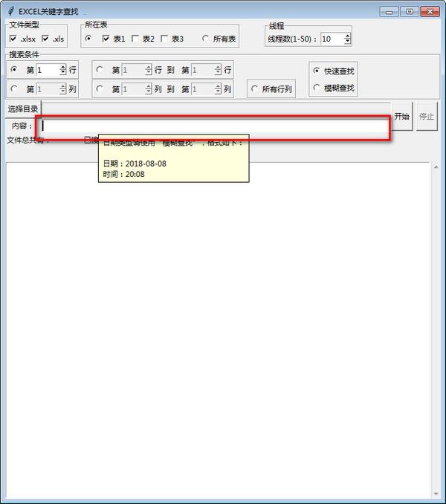Check the 表2 sheet checkbox
The width and height of the screenshot is (446, 504).
(135, 39)
